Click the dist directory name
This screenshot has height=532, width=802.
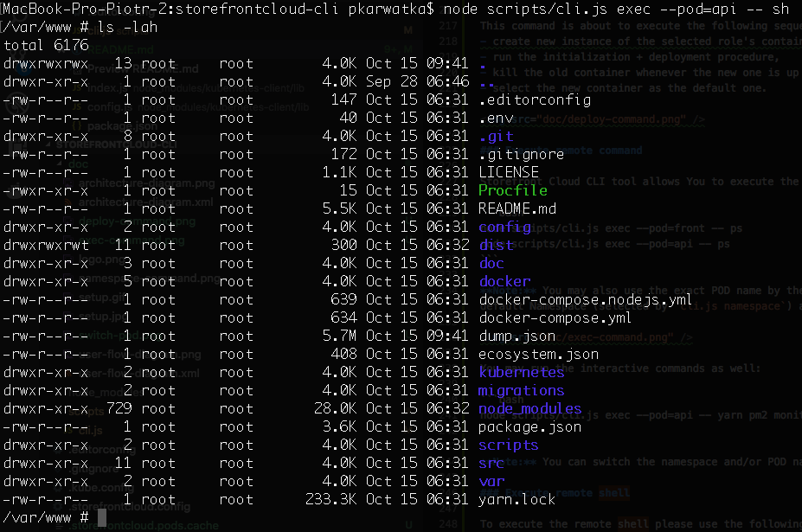point(496,245)
